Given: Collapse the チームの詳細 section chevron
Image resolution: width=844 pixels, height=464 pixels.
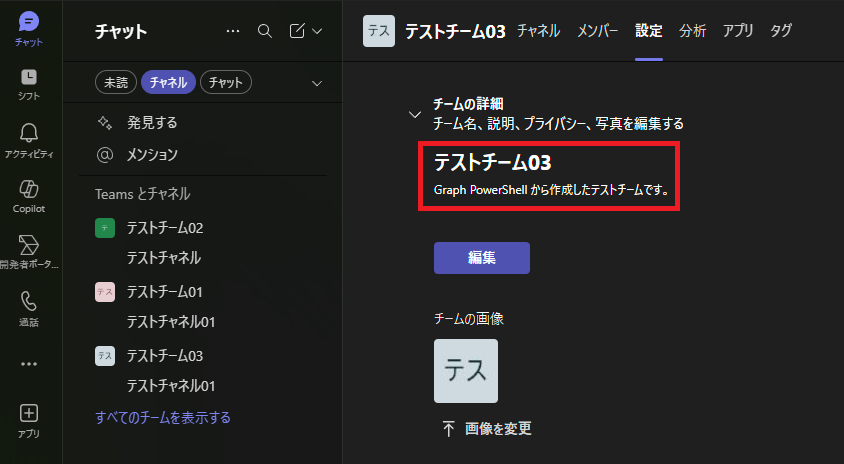Looking at the screenshot, I should point(414,114).
